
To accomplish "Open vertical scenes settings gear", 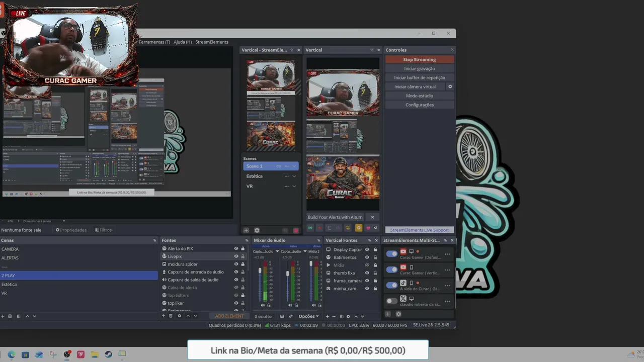I will 257,230.
